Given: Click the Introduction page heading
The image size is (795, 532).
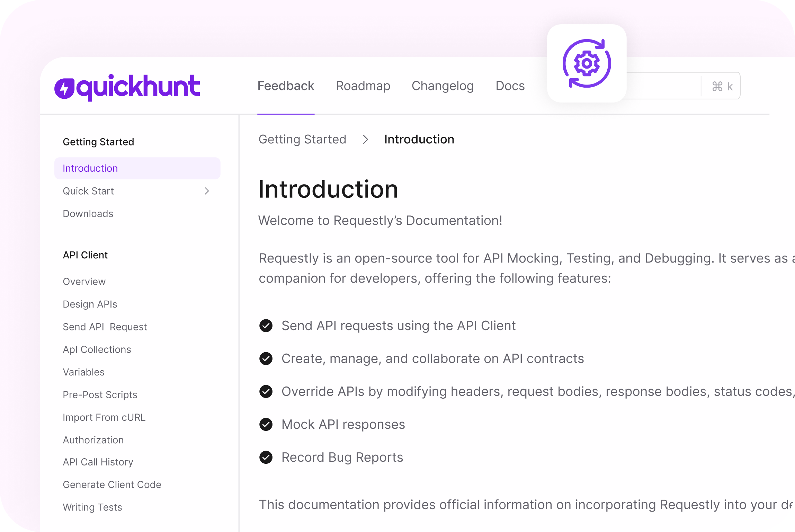Looking at the screenshot, I should click(328, 189).
